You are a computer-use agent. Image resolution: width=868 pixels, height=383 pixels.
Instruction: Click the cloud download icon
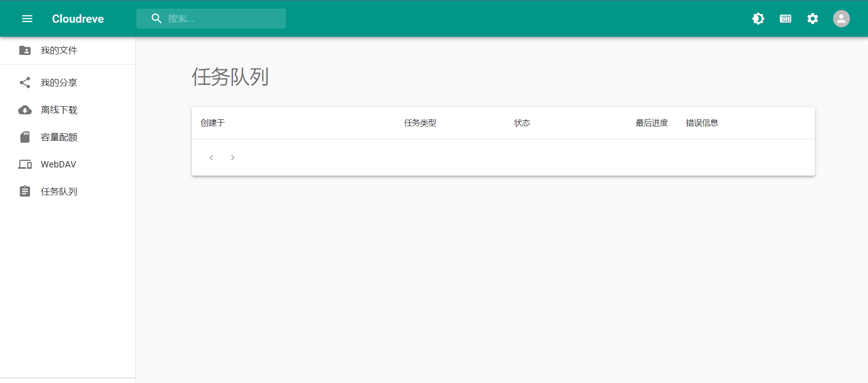(x=25, y=110)
